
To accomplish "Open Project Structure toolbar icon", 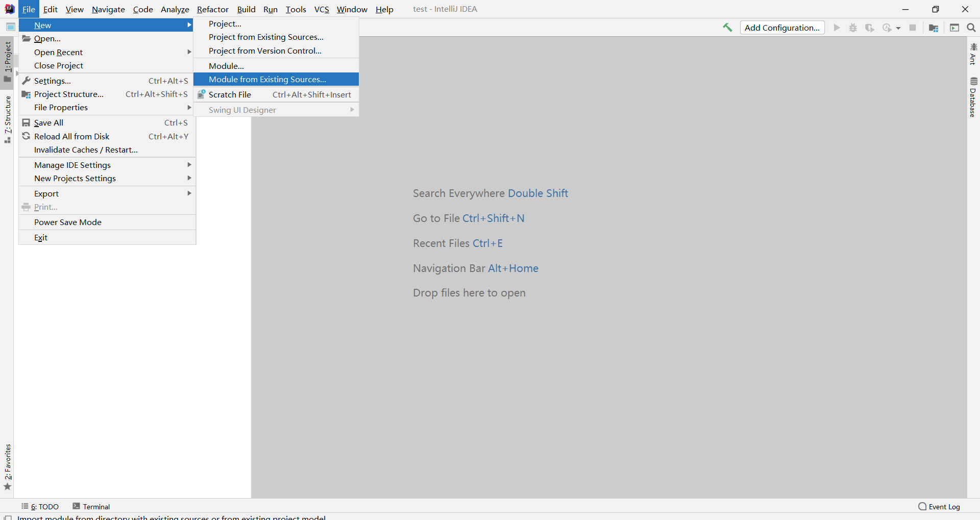I will coord(934,28).
